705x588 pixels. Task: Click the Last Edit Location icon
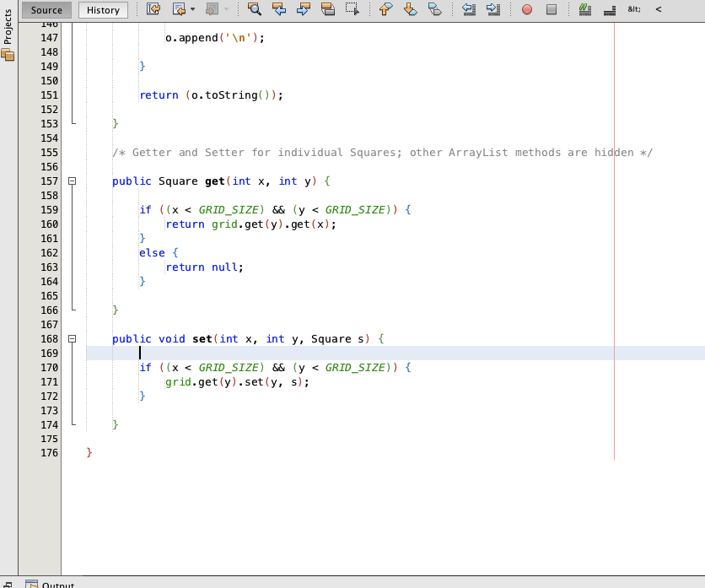click(154, 9)
